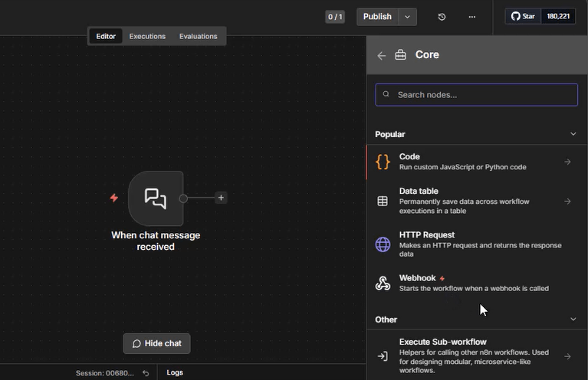Collapse the Popular section chevron

point(573,134)
